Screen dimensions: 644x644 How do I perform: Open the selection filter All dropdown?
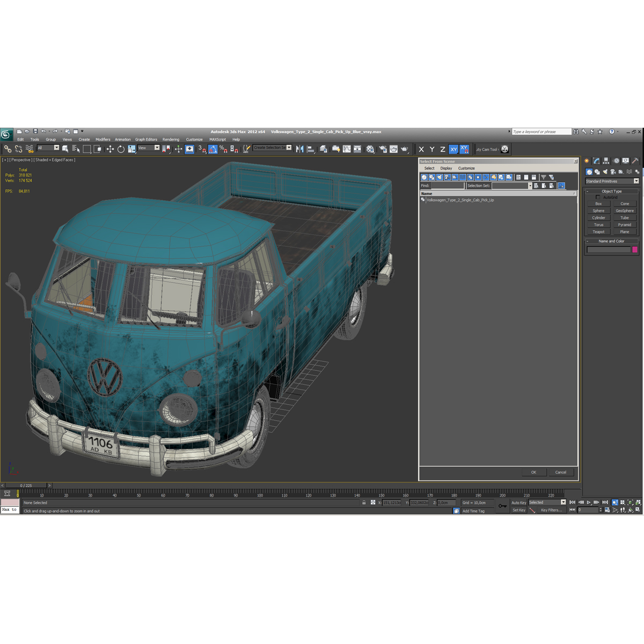(48, 148)
